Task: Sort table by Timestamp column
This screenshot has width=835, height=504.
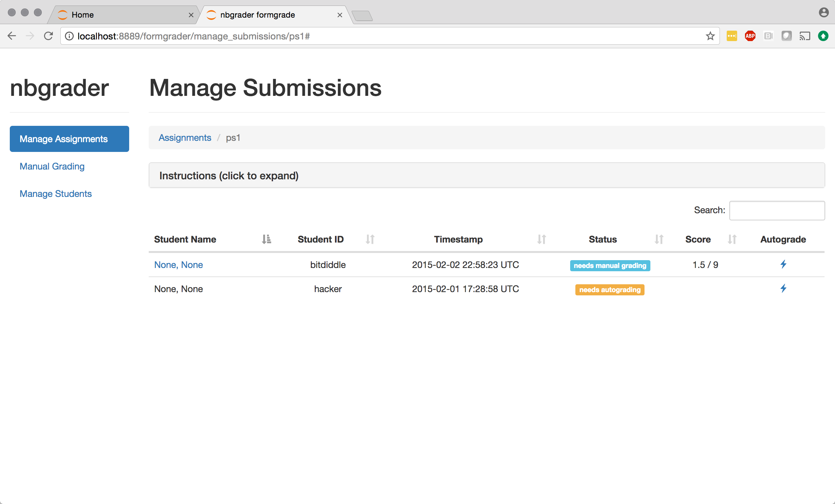Action: [458, 239]
